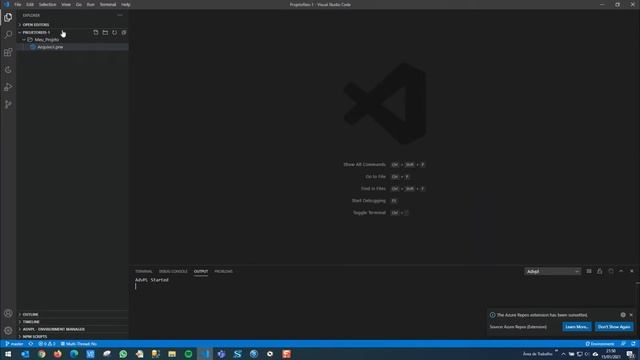Viewport: 640px width, 360px height.
Task: Click Refresh Explorer icon
Action: (x=115, y=32)
